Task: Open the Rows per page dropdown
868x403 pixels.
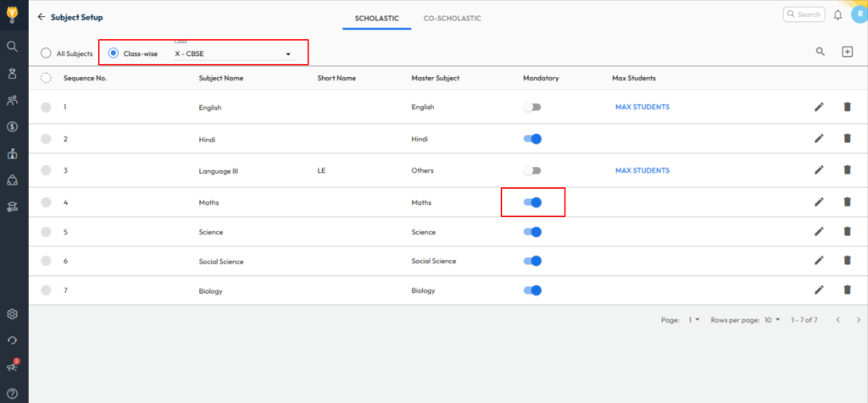Action: click(x=772, y=320)
